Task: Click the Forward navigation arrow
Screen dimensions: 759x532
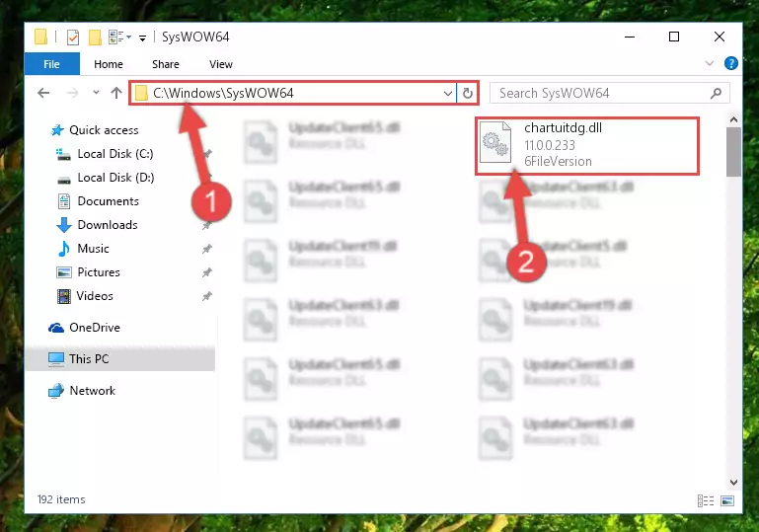Action: click(73, 93)
